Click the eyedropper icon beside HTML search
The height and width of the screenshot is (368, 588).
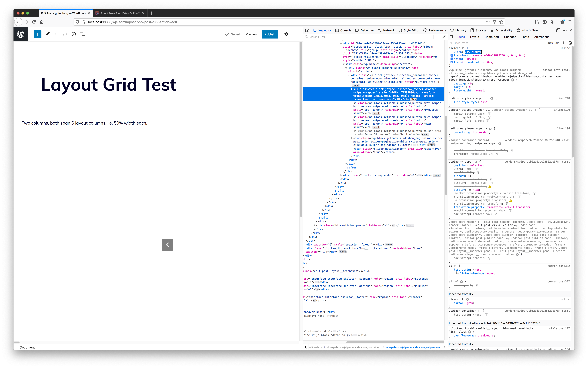pos(444,37)
